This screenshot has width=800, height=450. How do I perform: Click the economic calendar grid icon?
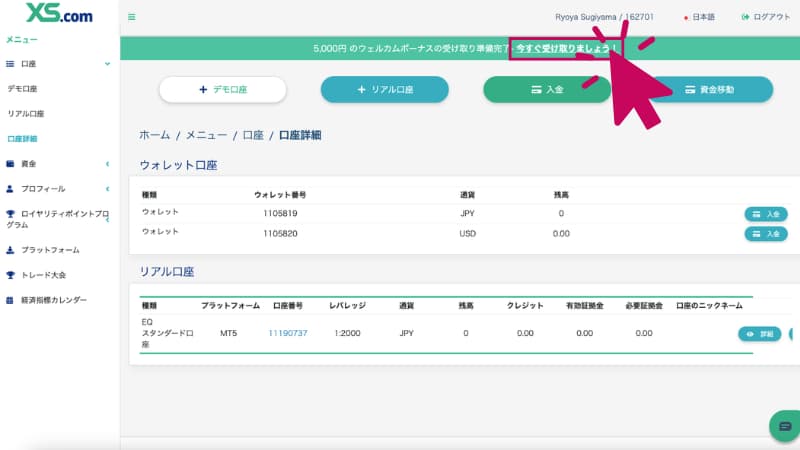point(10,300)
